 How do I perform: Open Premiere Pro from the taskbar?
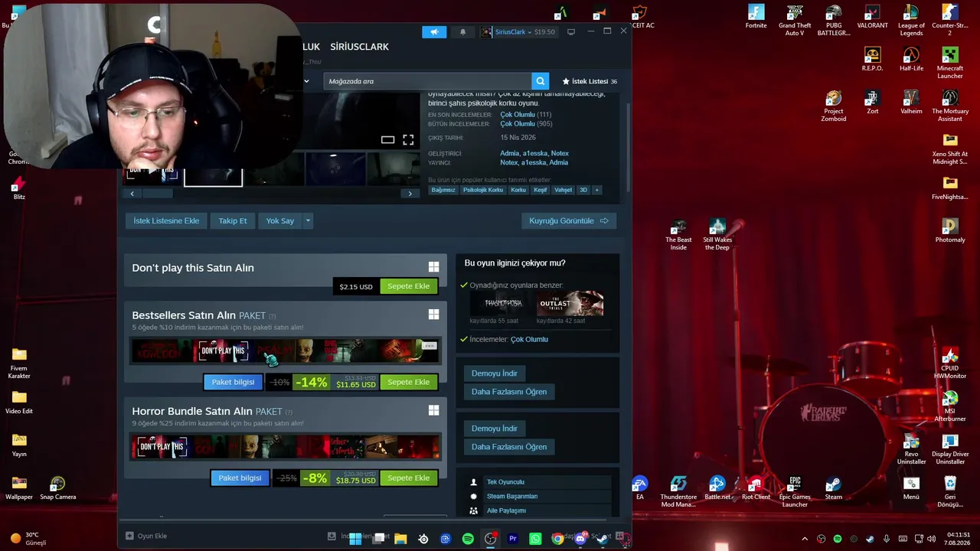point(513,539)
